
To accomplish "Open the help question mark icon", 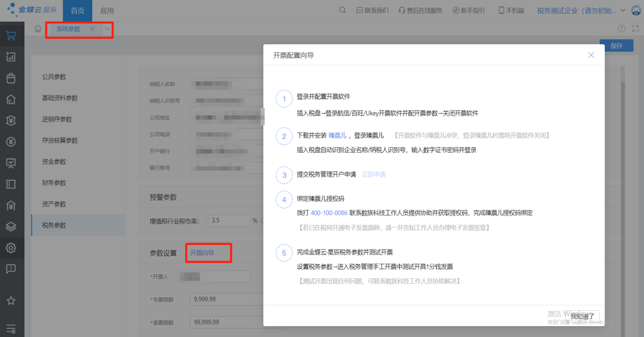I will [622, 29].
